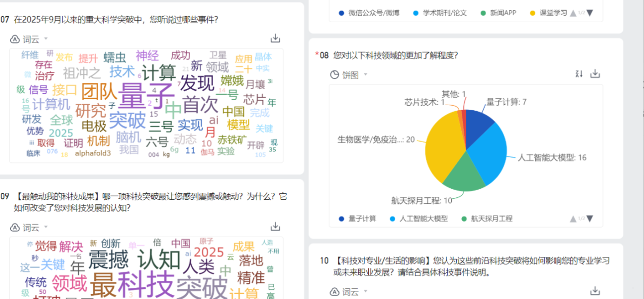Toggle 量子计算 legend item visibility

pos(358,219)
